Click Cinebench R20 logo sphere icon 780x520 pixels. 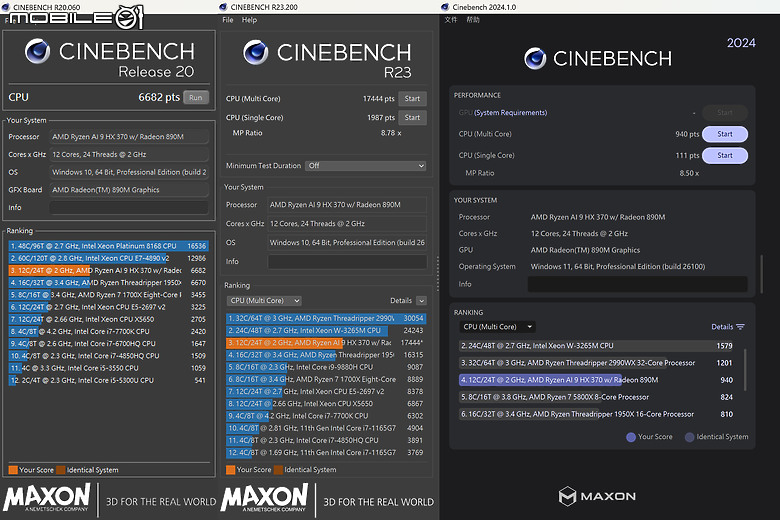37,51
